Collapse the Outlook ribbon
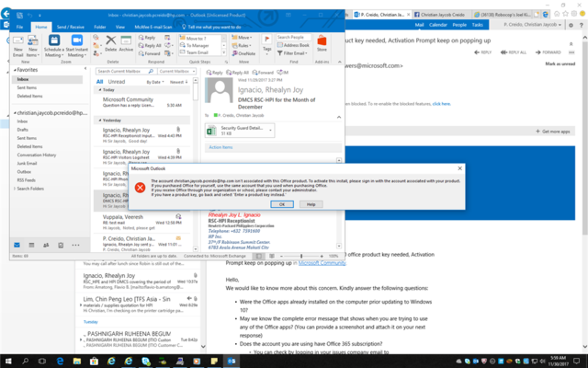 tap(339, 62)
